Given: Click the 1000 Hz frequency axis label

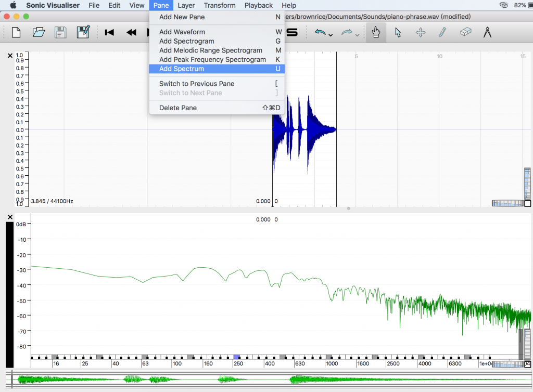Looking at the screenshot, I should coord(332,363).
